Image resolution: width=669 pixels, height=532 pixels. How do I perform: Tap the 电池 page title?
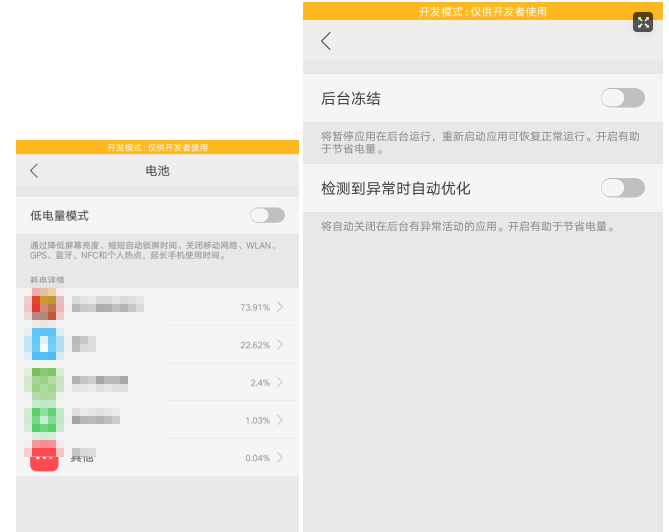157,171
